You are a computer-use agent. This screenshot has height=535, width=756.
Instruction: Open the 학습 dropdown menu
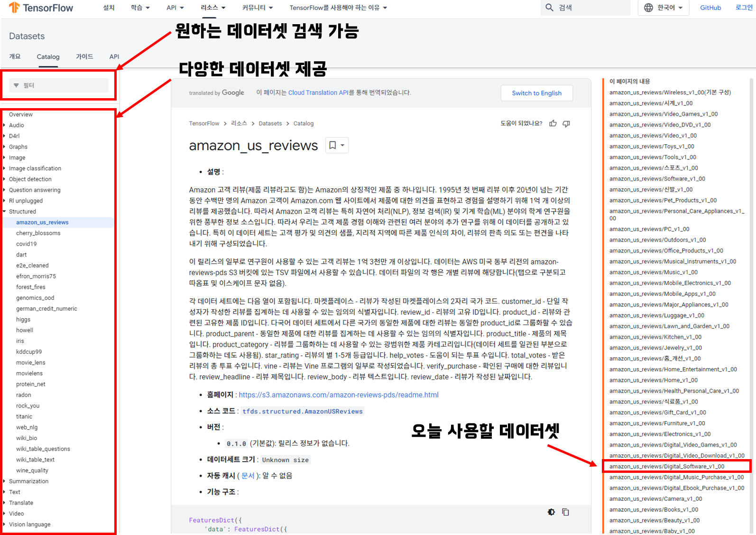[x=140, y=8]
